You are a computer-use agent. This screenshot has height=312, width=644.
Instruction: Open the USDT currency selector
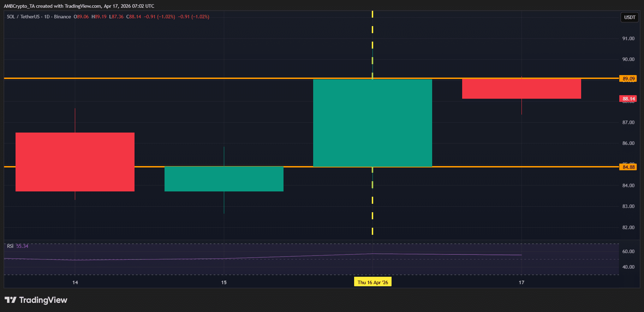click(x=630, y=17)
